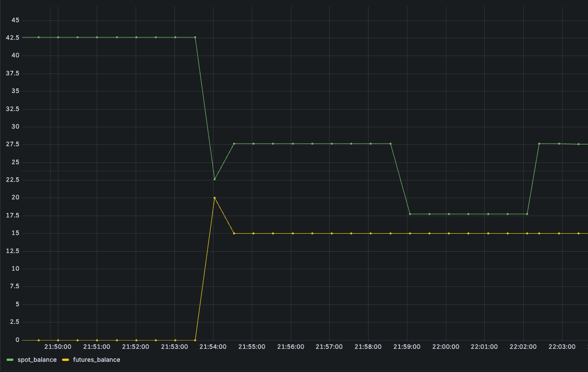Click first spot_balance point at 17.5 level
Screen dimensions: 588x372
[x=410, y=214]
